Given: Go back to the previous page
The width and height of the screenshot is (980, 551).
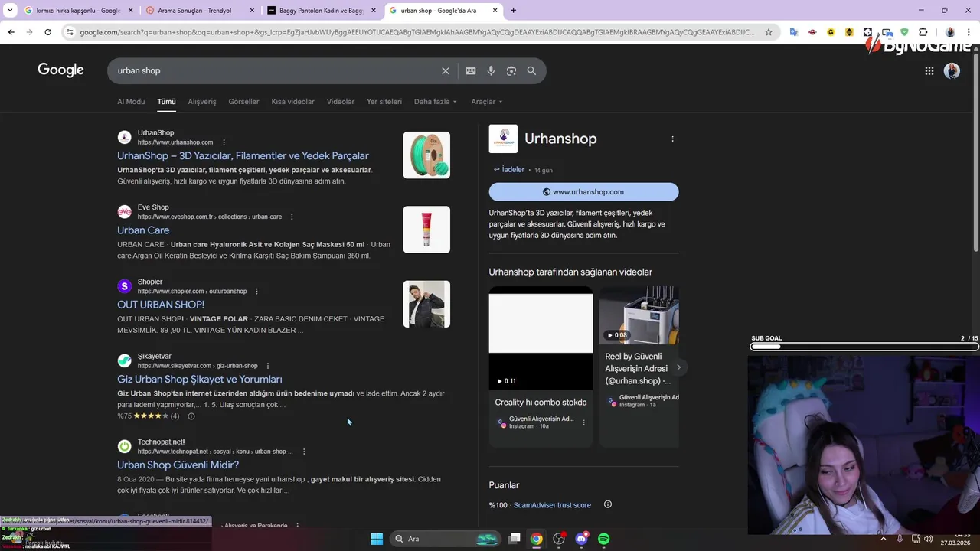Looking at the screenshot, I should pyautogui.click(x=11, y=32).
